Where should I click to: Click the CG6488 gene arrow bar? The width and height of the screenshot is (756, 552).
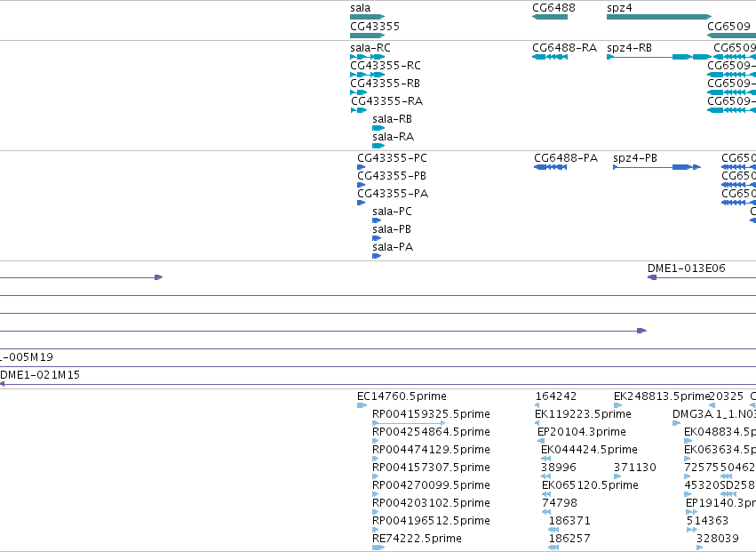(x=550, y=17)
